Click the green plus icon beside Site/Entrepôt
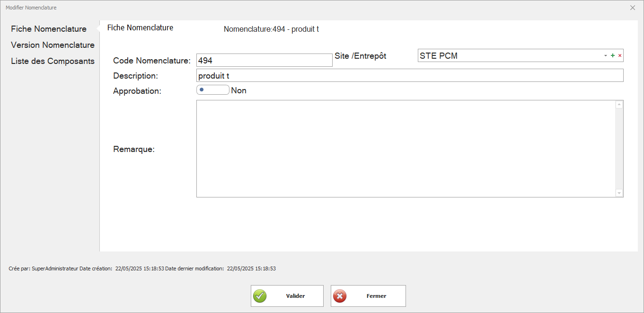This screenshot has width=644, height=313. coord(613,56)
